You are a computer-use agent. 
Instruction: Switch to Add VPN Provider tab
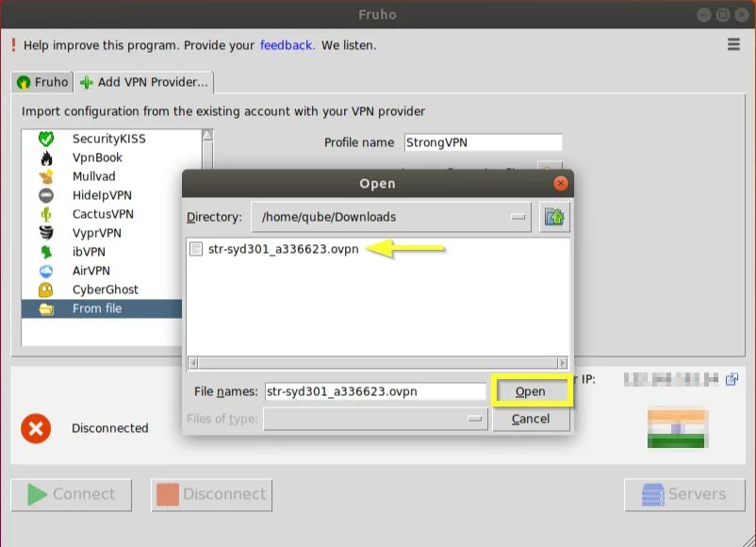pos(143,82)
